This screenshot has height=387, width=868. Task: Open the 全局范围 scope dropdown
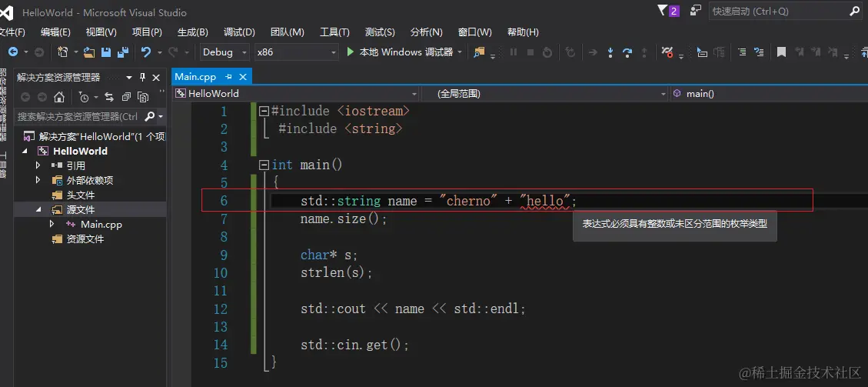point(663,94)
